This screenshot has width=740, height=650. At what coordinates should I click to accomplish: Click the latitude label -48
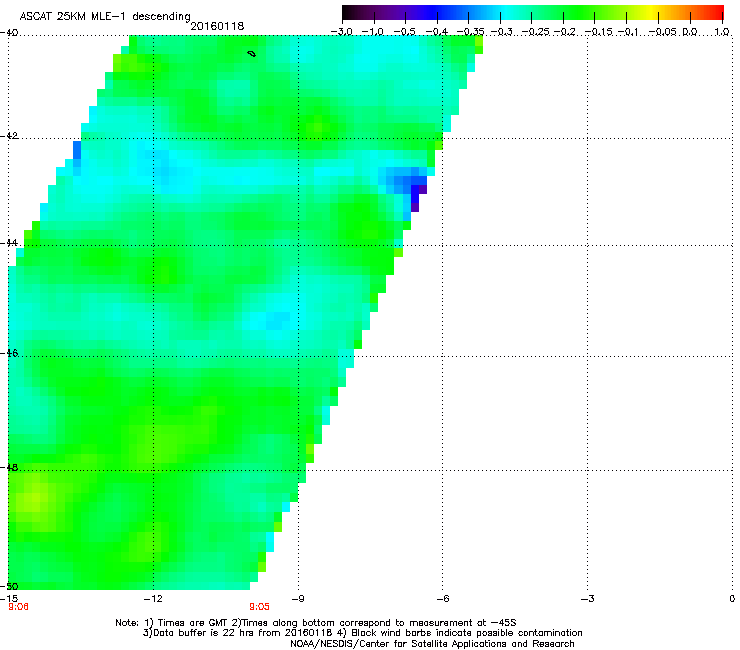pos(9,468)
